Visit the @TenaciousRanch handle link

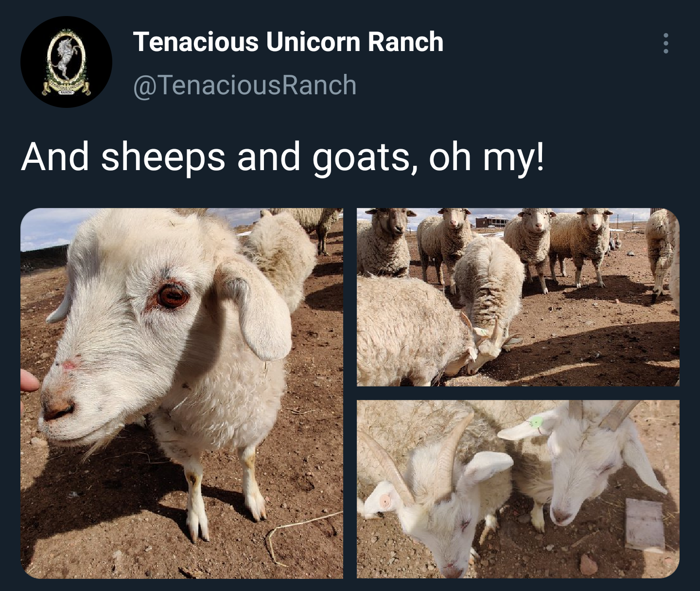pyautogui.click(x=245, y=85)
